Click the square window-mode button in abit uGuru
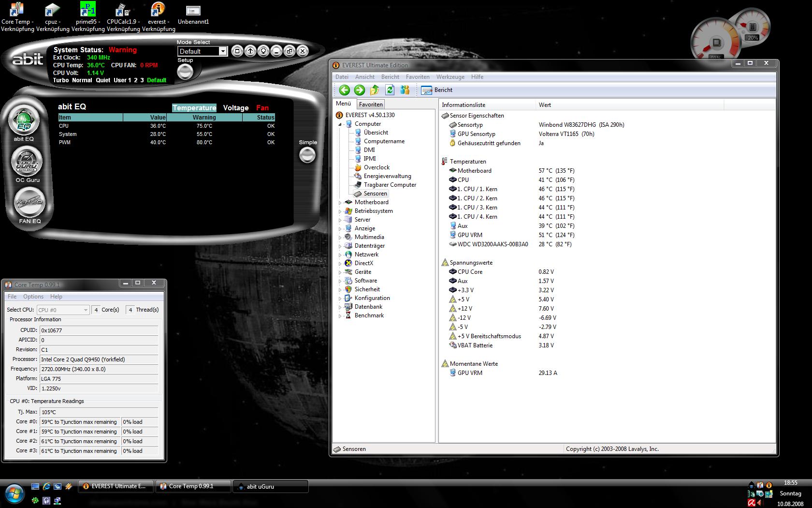 (x=237, y=51)
